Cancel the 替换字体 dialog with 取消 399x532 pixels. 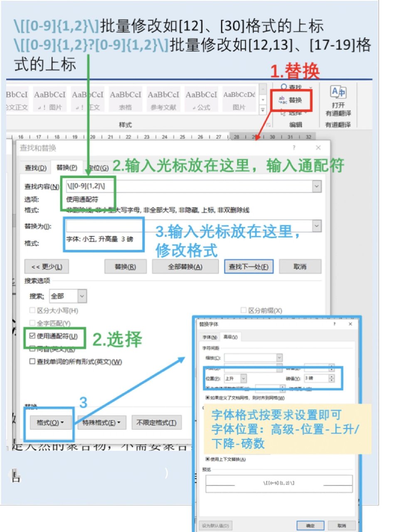pos(342,525)
